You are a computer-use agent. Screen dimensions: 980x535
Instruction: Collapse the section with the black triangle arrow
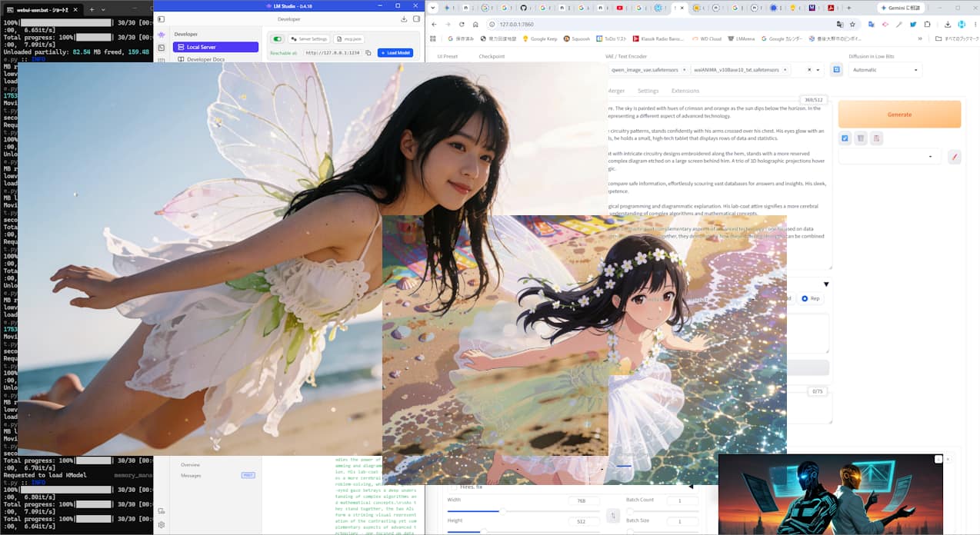click(826, 284)
